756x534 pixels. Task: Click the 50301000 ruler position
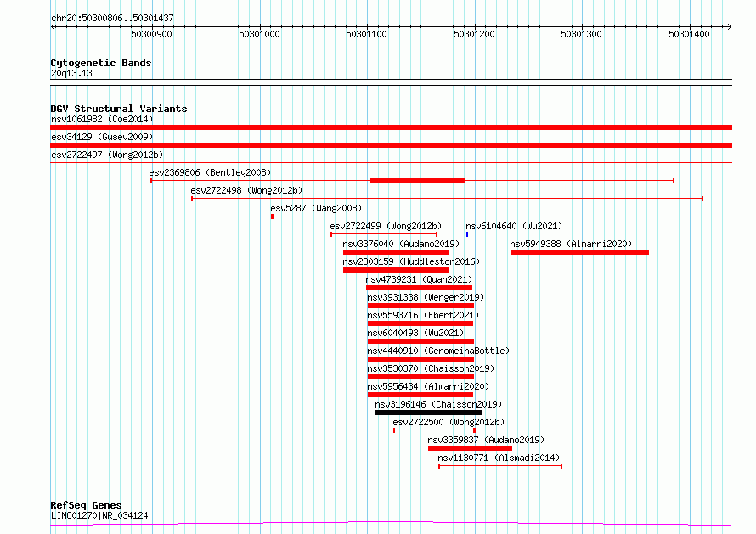pyautogui.click(x=259, y=34)
